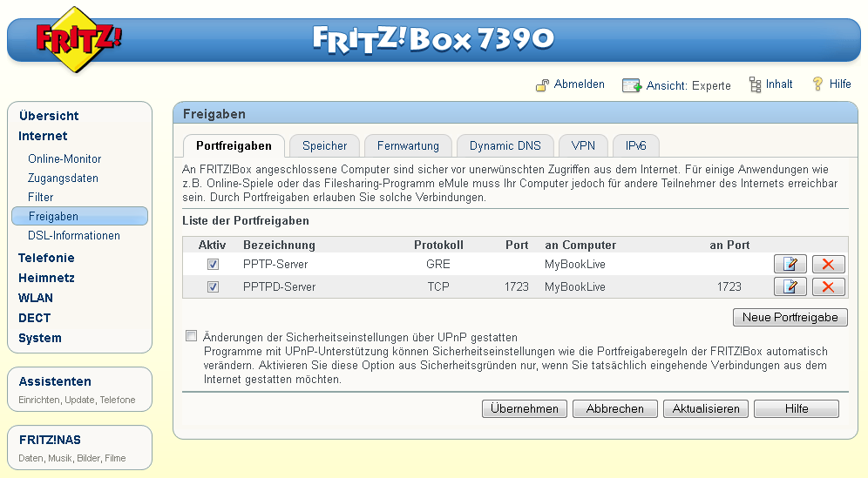Collapse the Internet menu section
The width and height of the screenshot is (868, 478).
(x=43, y=136)
